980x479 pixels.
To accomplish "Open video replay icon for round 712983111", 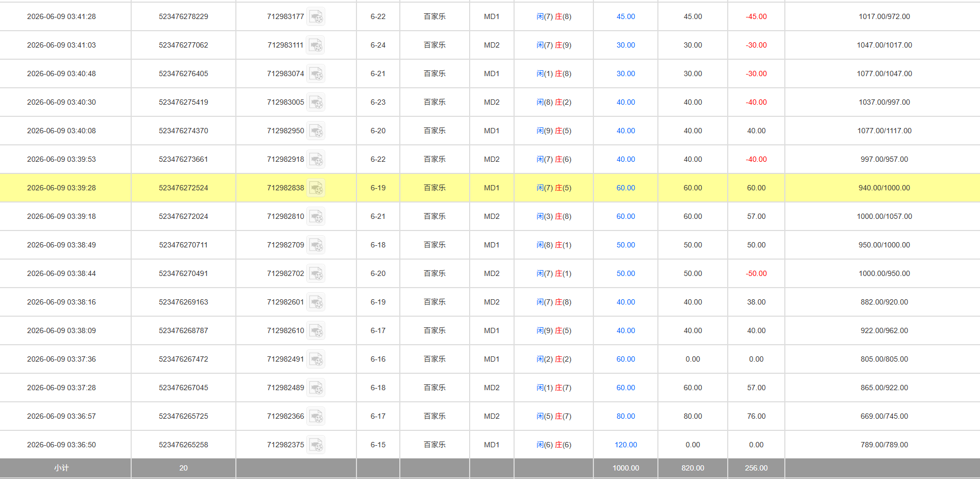I will (316, 45).
